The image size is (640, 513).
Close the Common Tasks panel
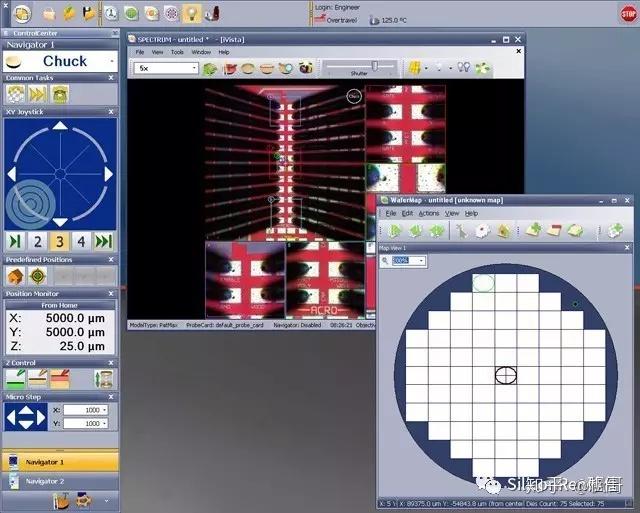click(111, 78)
